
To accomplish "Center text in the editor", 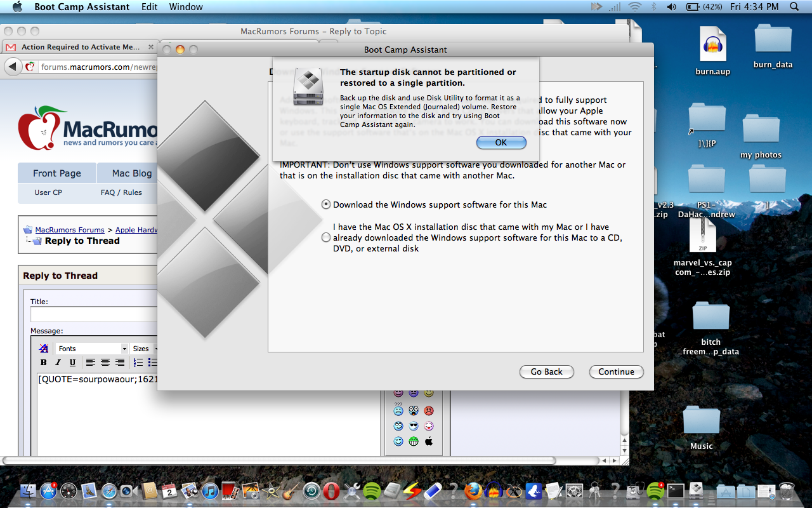I will point(105,363).
